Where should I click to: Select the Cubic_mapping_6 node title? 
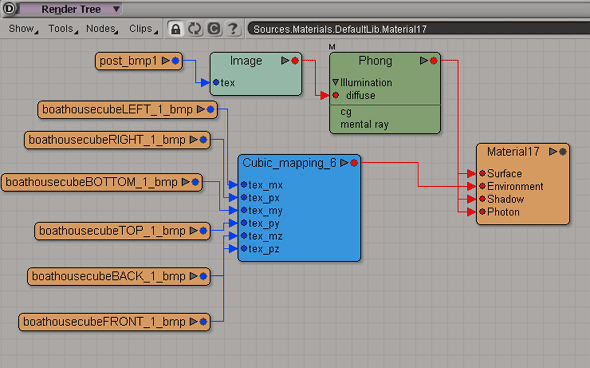(x=289, y=163)
